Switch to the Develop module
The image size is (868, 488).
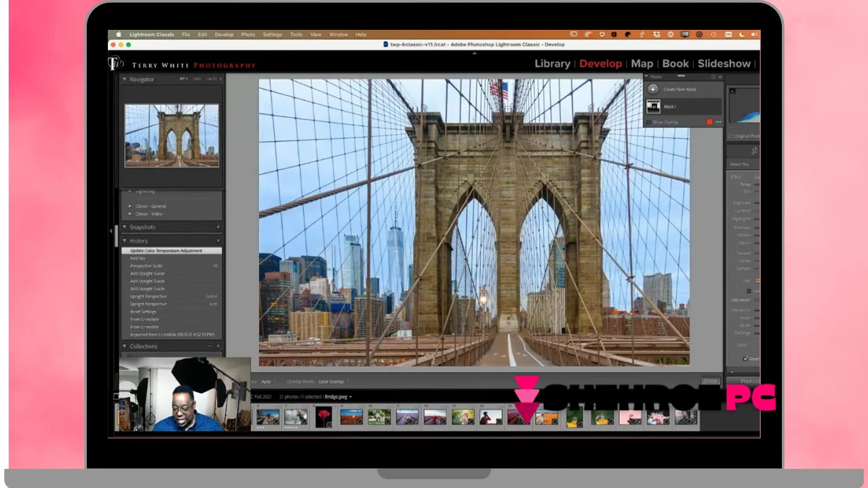click(600, 64)
